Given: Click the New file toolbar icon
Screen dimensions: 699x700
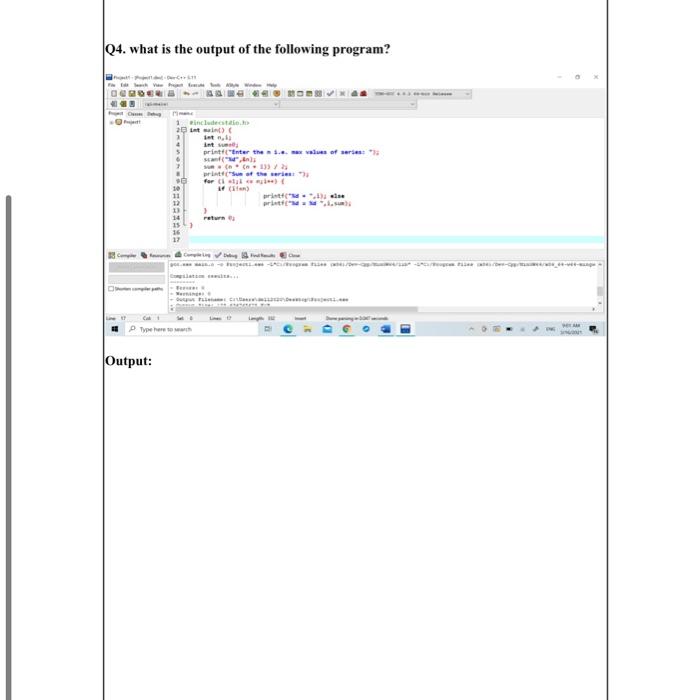Looking at the screenshot, I should (x=114, y=94).
